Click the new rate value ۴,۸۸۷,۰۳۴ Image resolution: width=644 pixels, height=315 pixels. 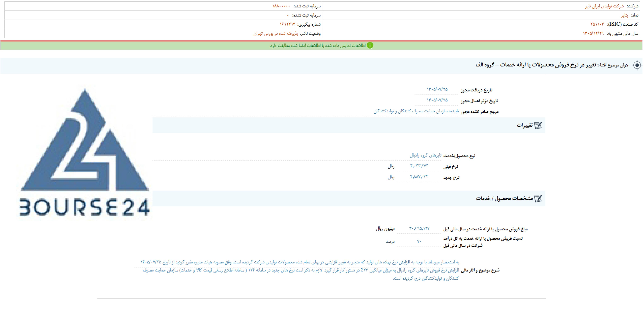419,176
